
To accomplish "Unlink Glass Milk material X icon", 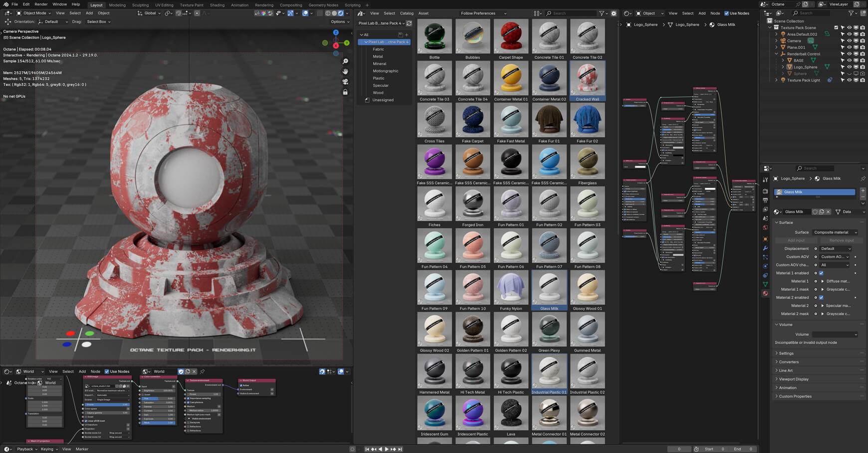I will click(x=828, y=212).
